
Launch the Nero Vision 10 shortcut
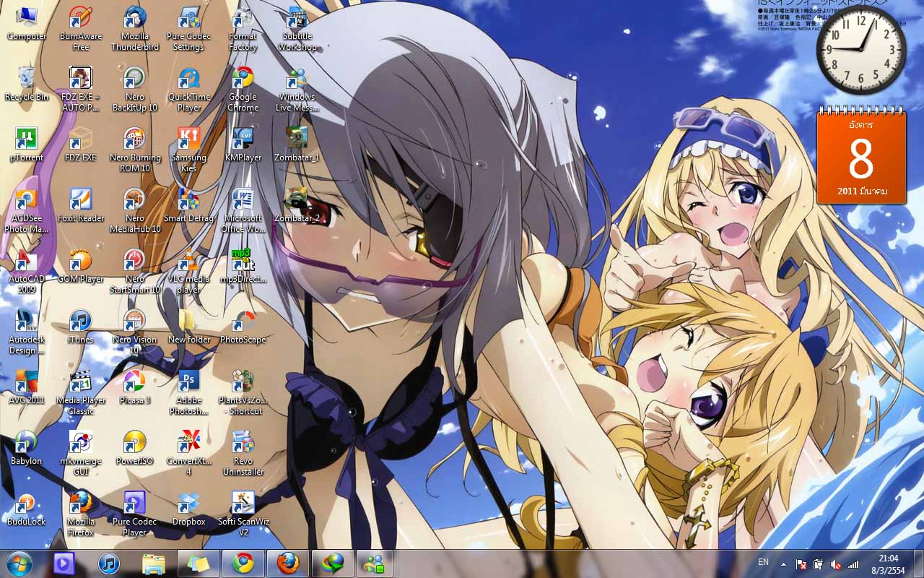tap(135, 332)
